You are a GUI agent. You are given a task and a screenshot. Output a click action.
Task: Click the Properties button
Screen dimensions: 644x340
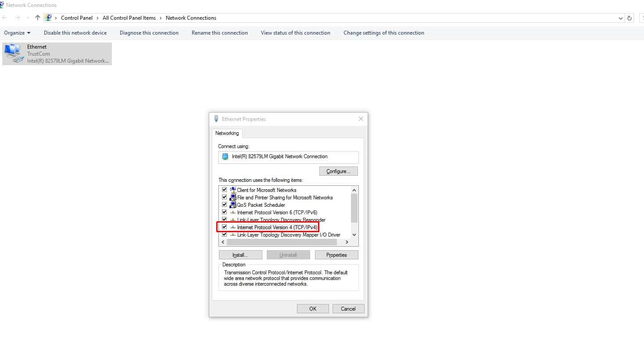point(336,255)
